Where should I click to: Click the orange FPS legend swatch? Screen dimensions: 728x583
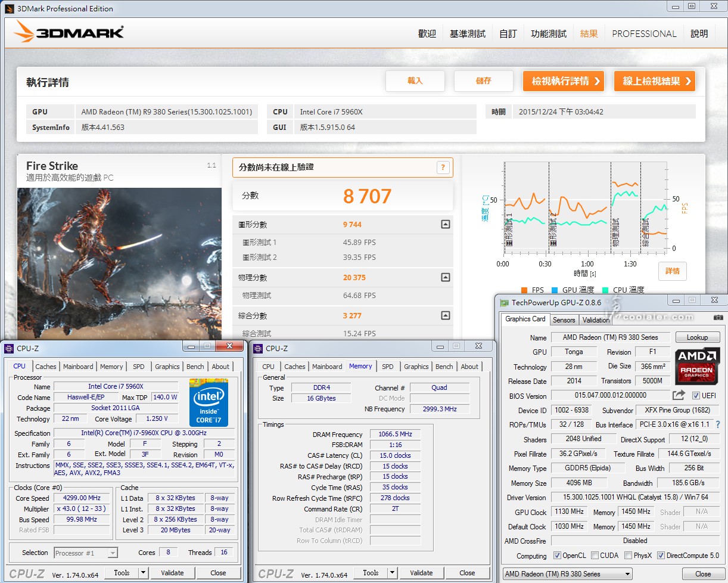(x=524, y=290)
